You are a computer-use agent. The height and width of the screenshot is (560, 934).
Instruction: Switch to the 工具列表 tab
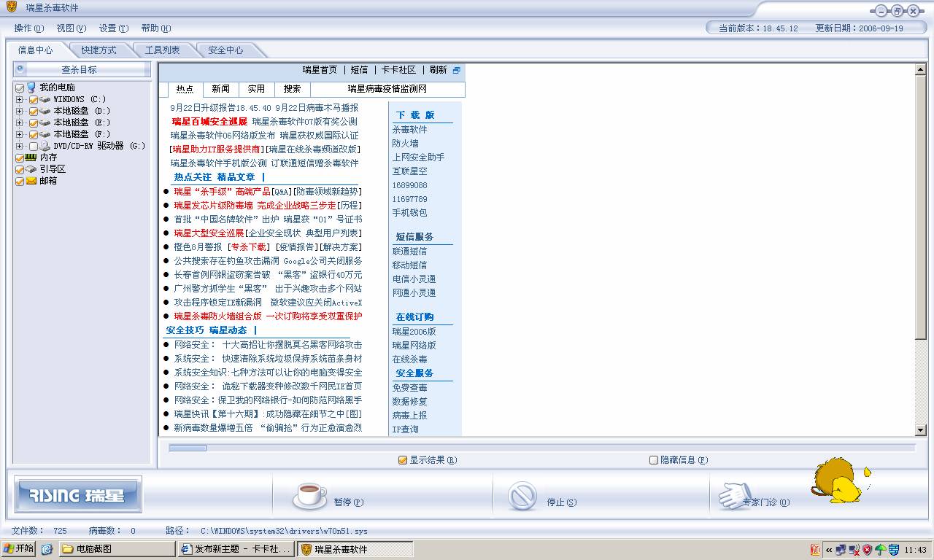point(162,50)
